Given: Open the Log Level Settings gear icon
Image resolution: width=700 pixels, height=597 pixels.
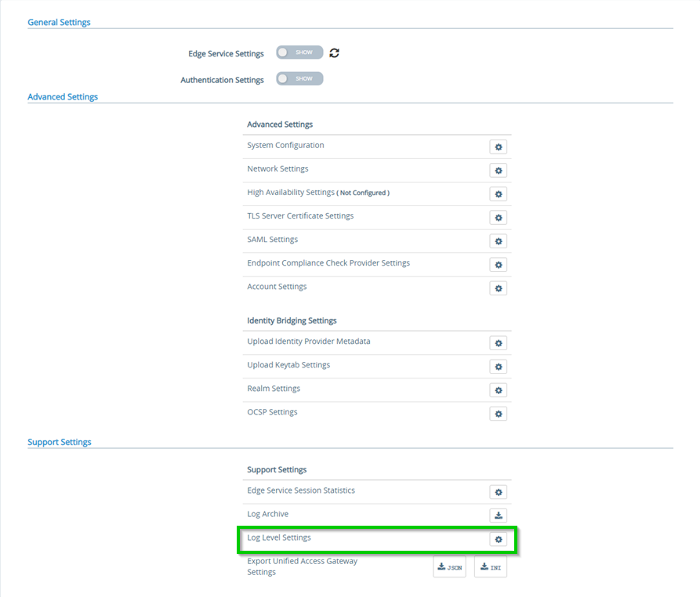Looking at the screenshot, I should coord(499,539).
